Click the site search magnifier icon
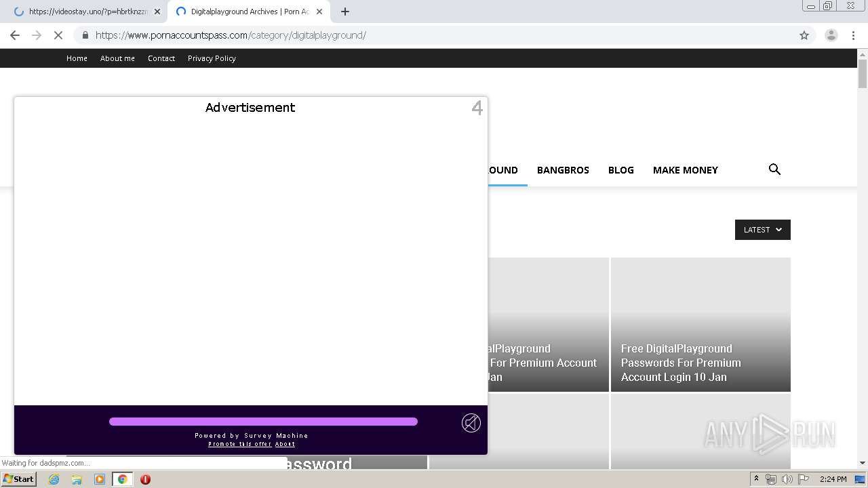 [x=774, y=169]
